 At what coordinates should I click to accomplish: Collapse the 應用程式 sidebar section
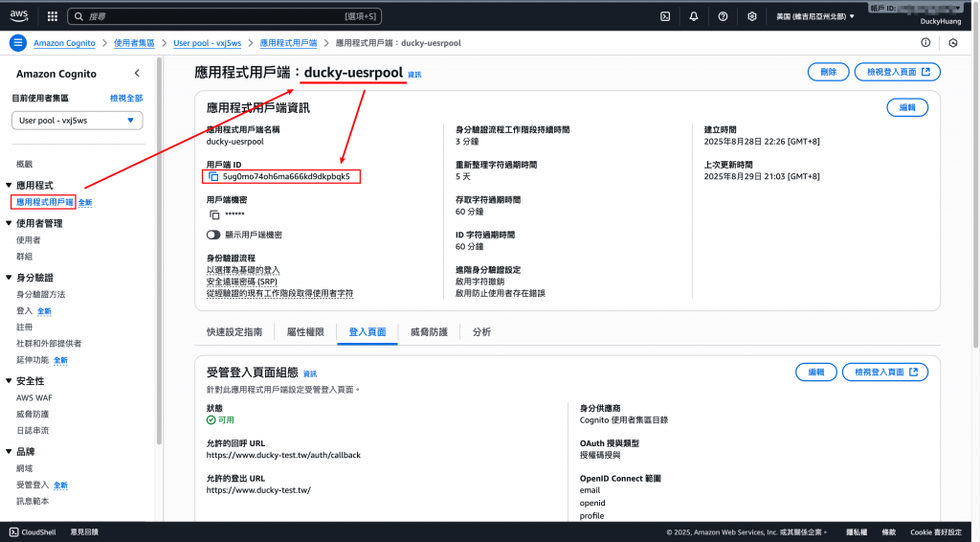(9, 185)
